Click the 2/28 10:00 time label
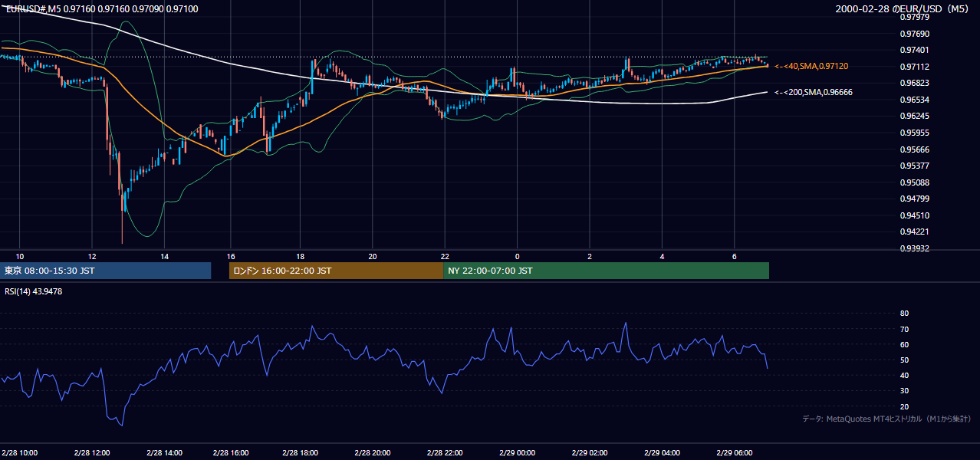980x460 pixels. [x=21, y=452]
